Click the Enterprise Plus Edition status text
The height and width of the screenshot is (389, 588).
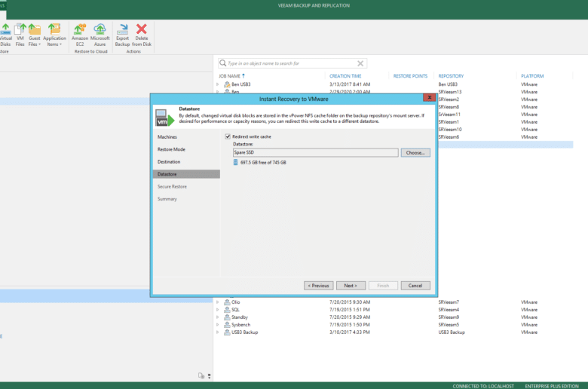[552, 386]
